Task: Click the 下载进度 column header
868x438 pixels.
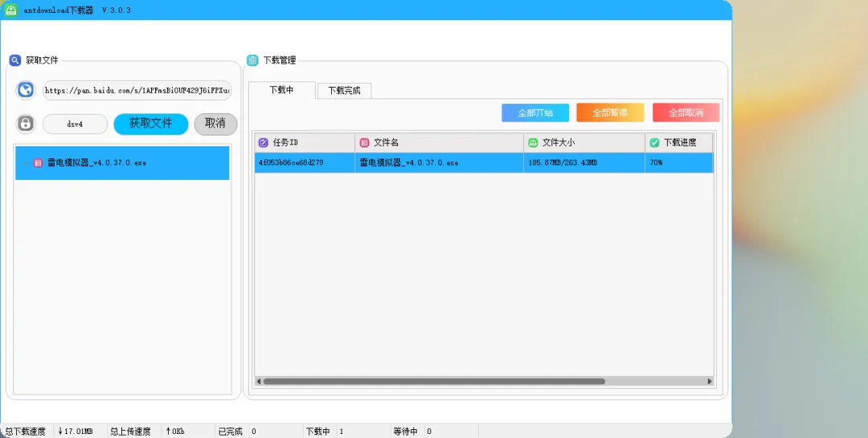Action: pos(679,143)
